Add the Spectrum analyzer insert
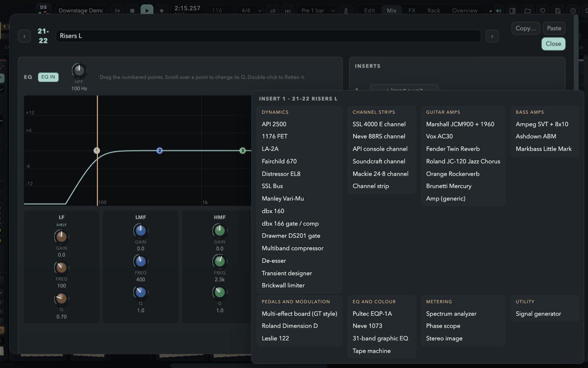This screenshot has width=588, height=368. [x=463, y=314]
